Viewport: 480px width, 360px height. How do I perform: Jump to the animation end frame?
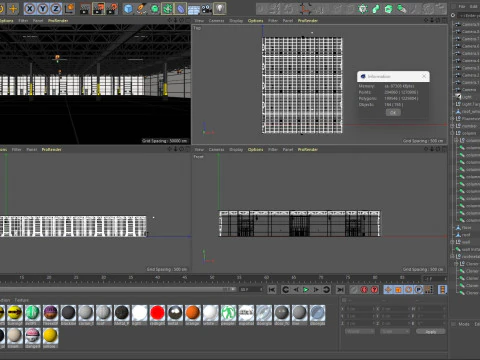click(340, 289)
